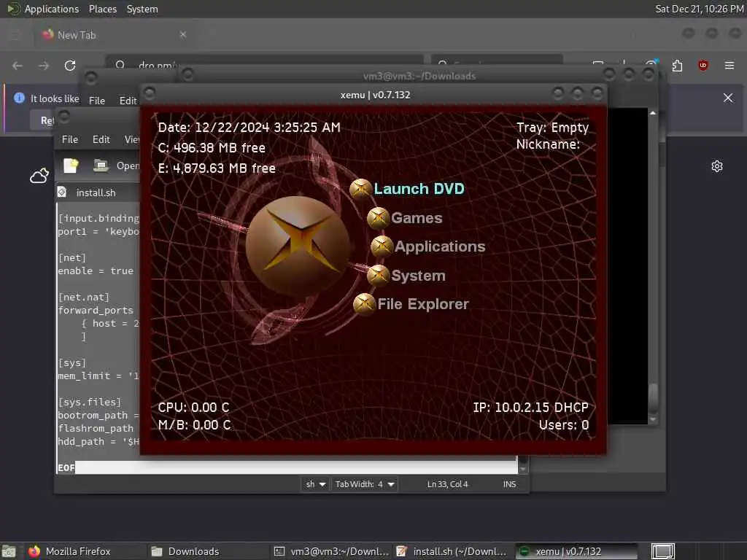Close the New Tab tab

click(183, 35)
